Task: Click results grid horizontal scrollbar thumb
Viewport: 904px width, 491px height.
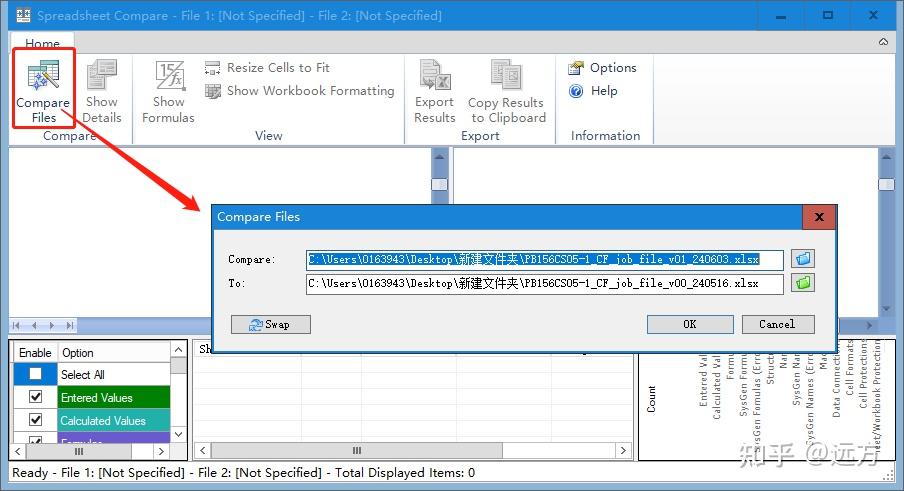Action: point(357,450)
